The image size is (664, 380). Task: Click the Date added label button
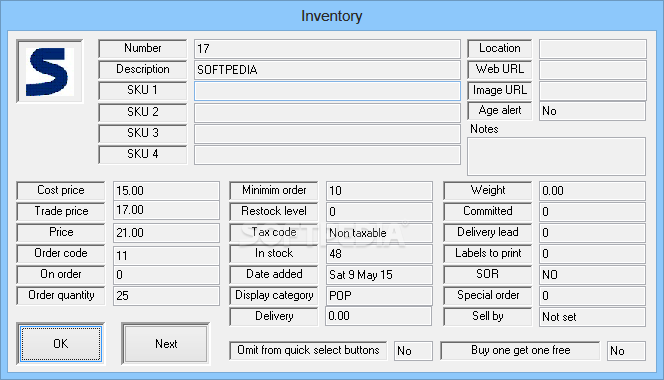(274, 275)
